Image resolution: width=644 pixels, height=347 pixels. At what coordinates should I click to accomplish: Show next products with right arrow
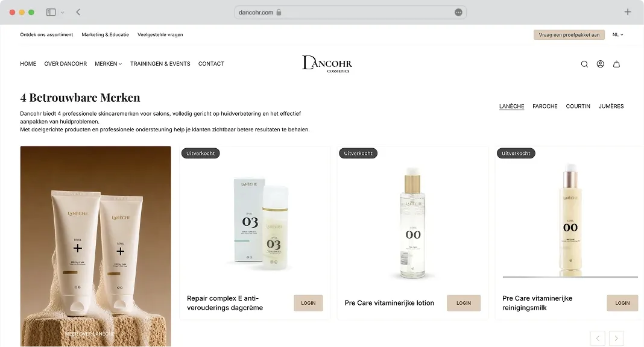(x=616, y=339)
